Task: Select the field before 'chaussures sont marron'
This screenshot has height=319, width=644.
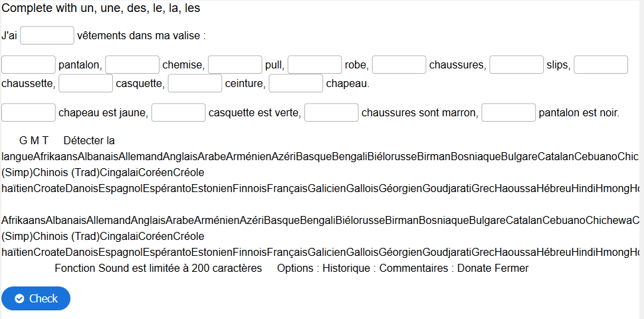Action: (x=332, y=112)
